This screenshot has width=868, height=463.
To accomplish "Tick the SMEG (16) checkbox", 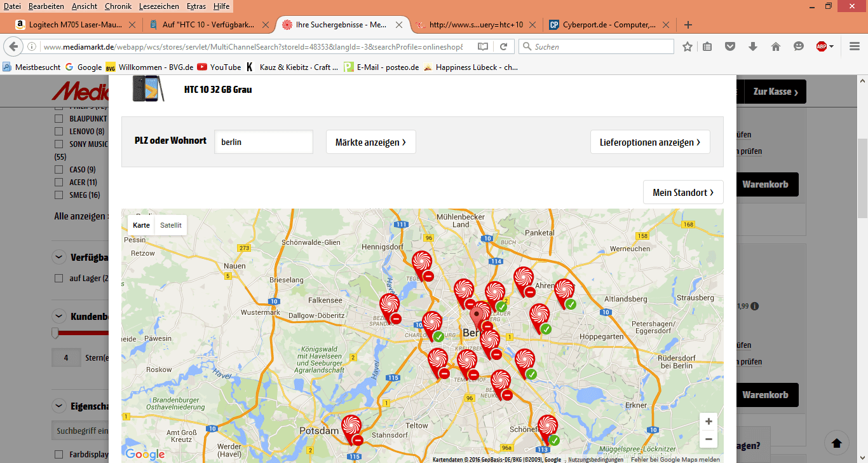I will coord(58,195).
